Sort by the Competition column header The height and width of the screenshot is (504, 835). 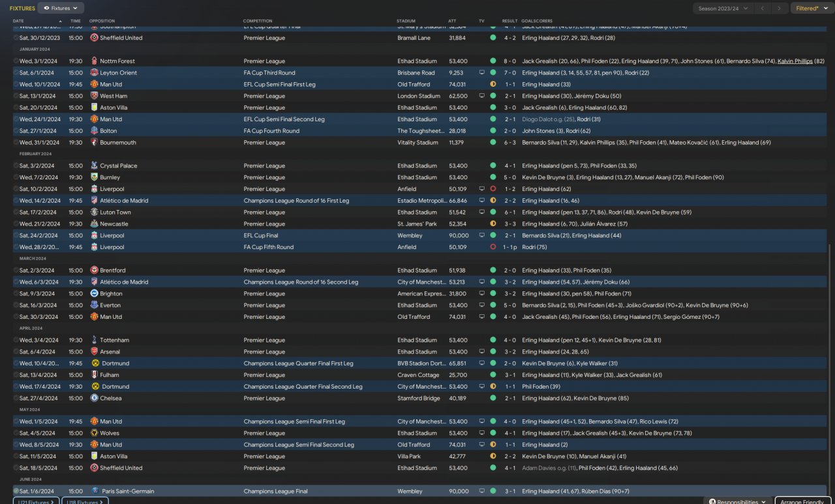click(x=258, y=21)
